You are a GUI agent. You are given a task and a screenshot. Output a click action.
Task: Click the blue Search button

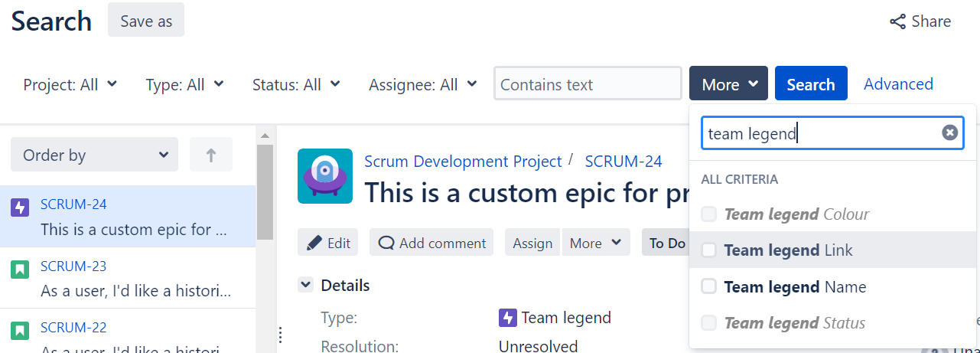[811, 84]
